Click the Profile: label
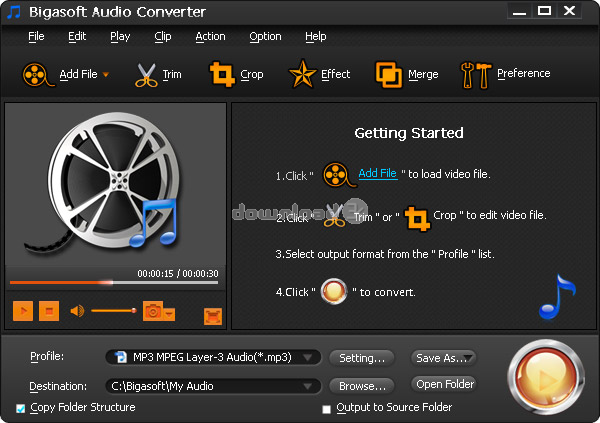Viewport: 600px width, 423px height. (x=47, y=356)
